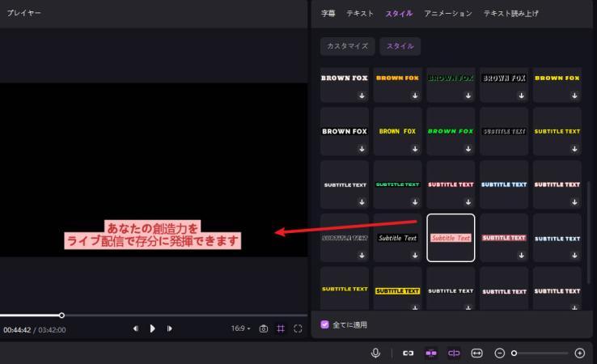597x364 pixels.
Task: Download the yellow condensed BROWN FOX style
Action: [415, 149]
